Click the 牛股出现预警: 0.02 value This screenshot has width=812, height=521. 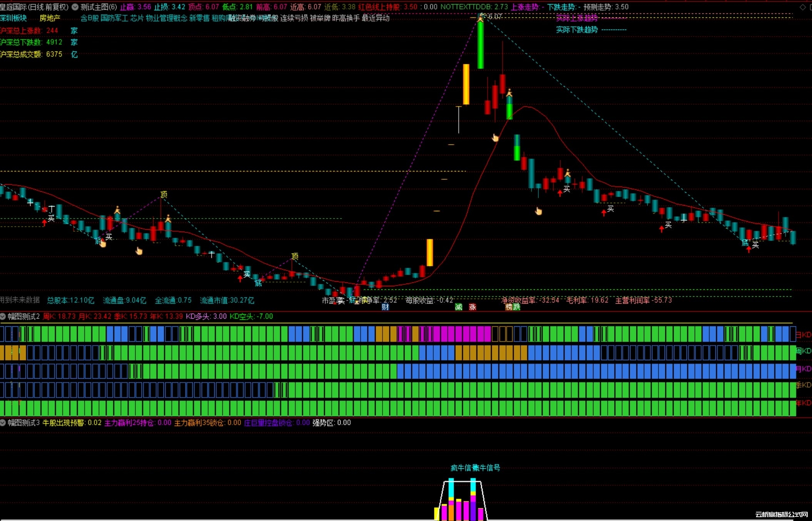pos(72,422)
